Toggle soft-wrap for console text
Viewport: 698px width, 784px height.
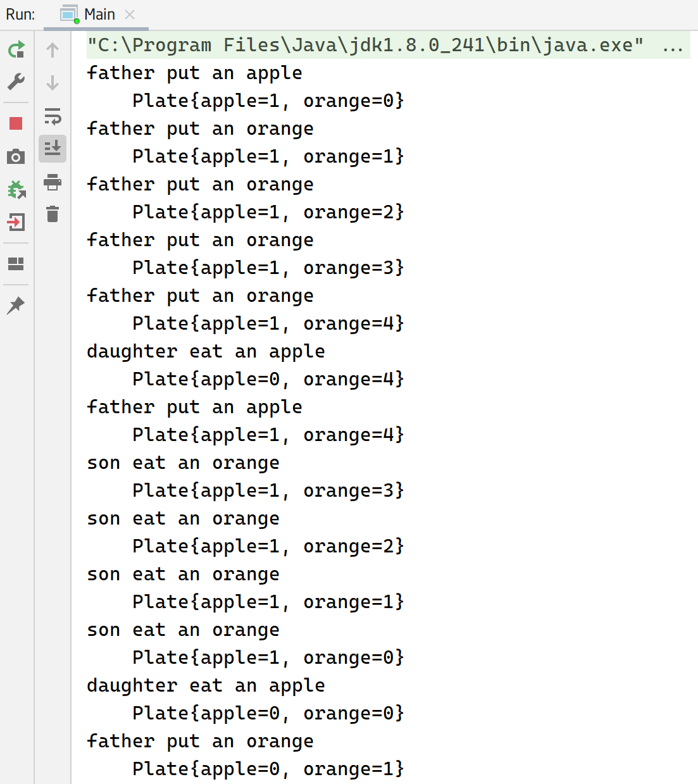coord(53,116)
